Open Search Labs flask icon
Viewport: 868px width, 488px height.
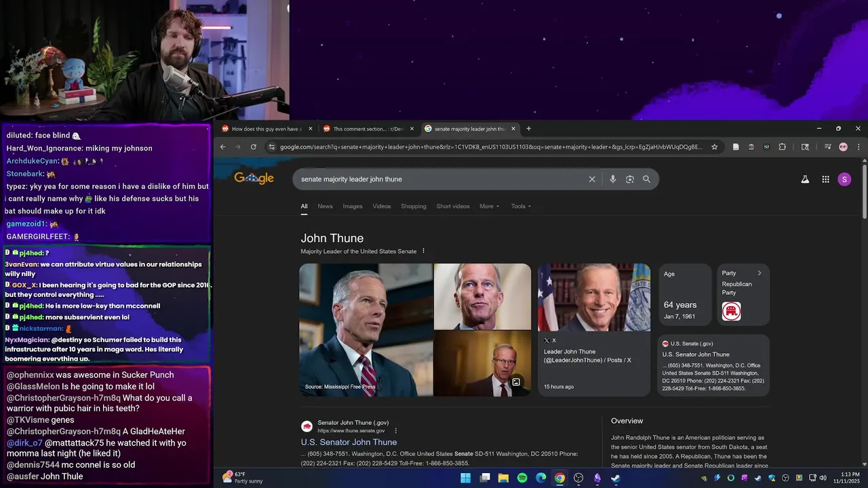point(805,179)
